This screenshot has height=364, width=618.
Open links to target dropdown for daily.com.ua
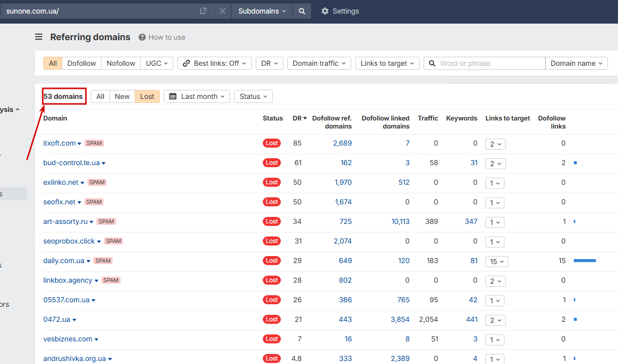[x=497, y=261]
